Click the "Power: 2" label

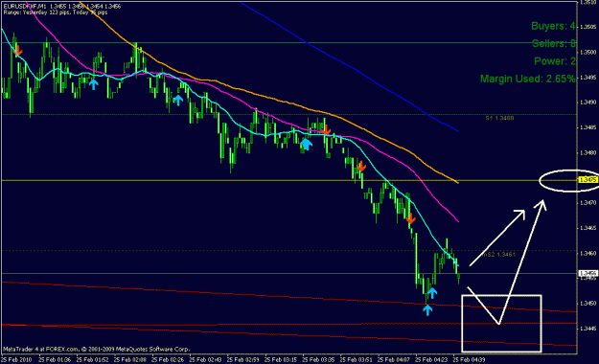(555, 61)
